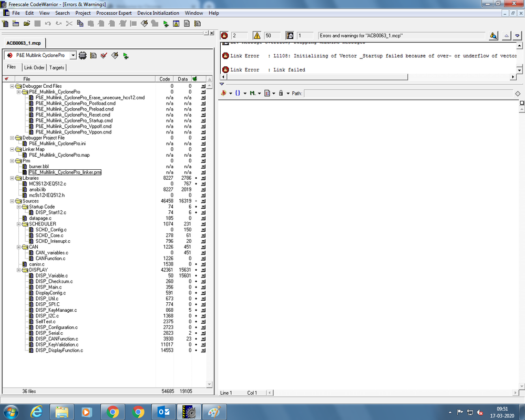The height and width of the screenshot is (420, 525).
Task: Click the Path field in editor toolbar
Action: 408,93
